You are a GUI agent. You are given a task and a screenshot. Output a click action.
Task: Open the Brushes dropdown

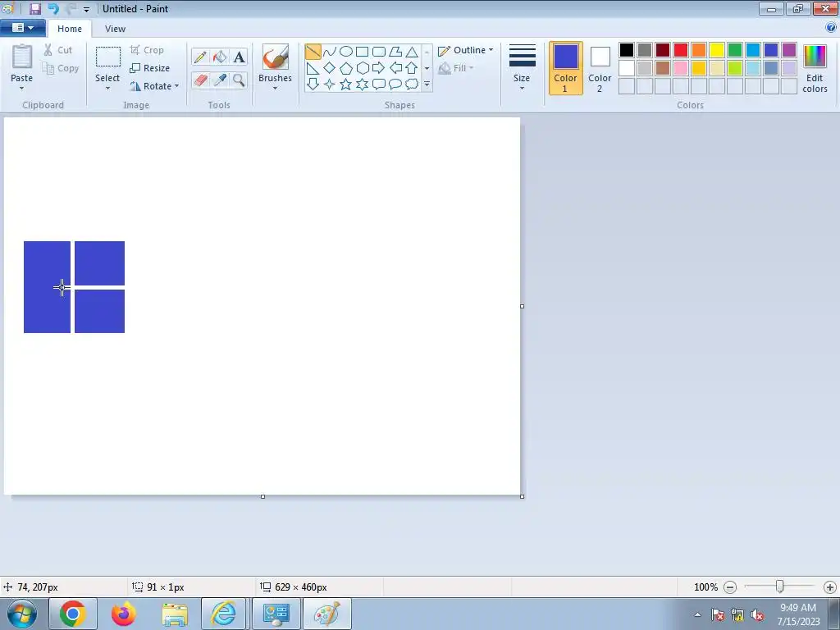[275, 89]
